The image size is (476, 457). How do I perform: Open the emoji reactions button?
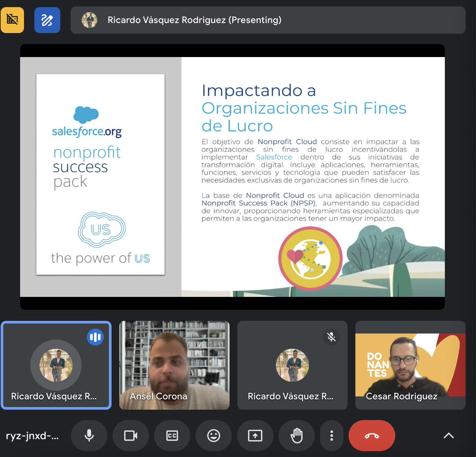[x=213, y=436]
